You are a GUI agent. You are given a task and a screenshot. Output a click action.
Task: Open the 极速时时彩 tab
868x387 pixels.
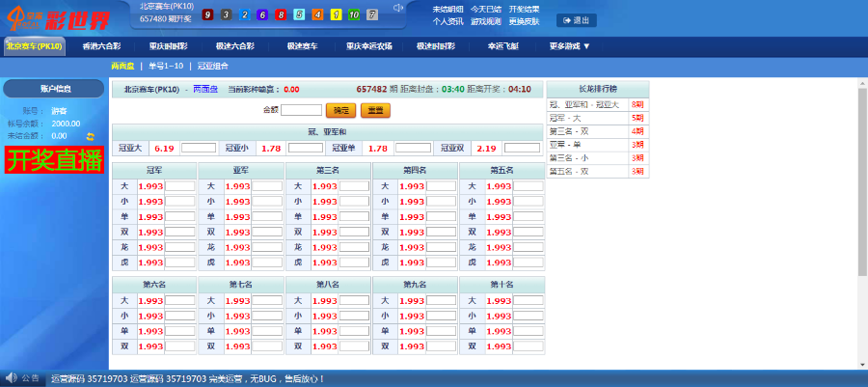(x=436, y=46)
